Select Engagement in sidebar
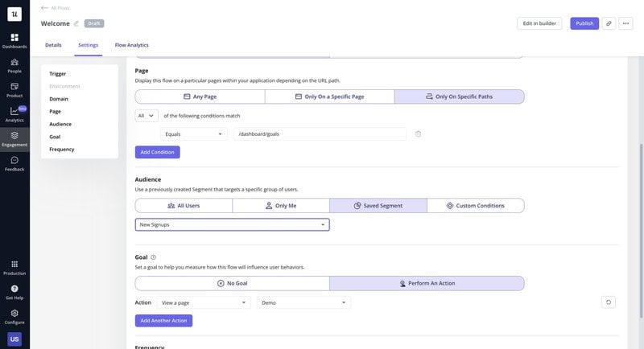644x349 pixels. (x=14, y=139)
